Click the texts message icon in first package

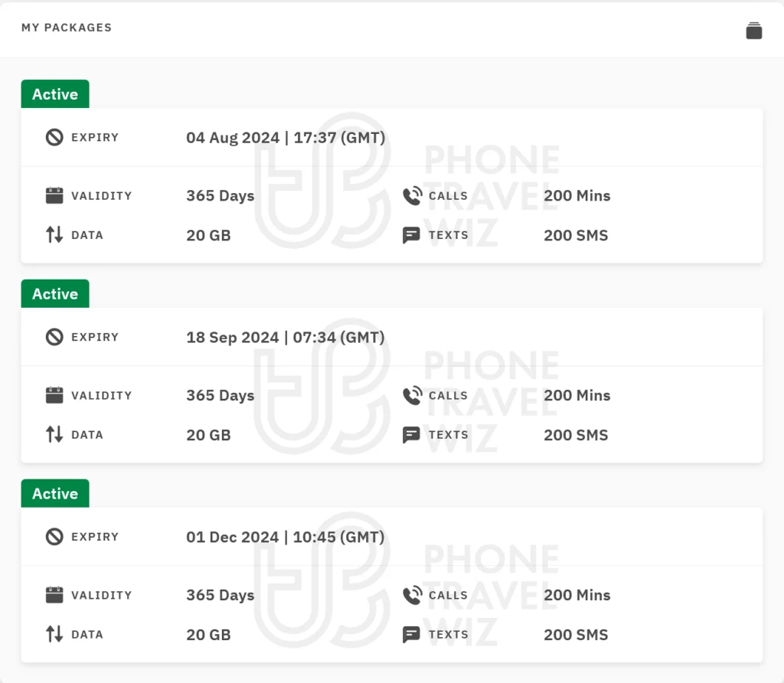point(412,235)
